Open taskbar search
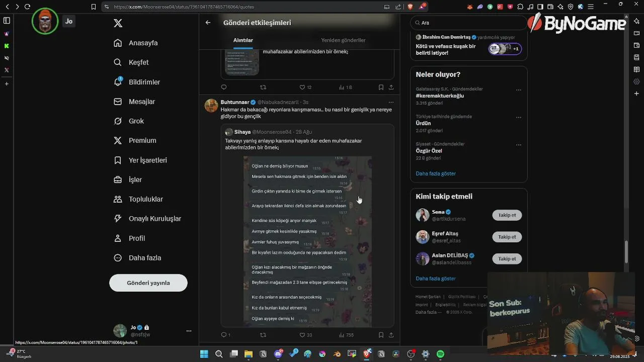 point(219,354)
